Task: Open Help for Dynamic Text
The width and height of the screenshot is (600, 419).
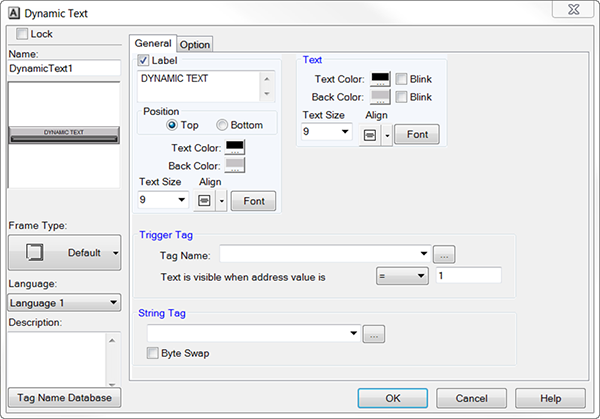Action: (550, 398)
